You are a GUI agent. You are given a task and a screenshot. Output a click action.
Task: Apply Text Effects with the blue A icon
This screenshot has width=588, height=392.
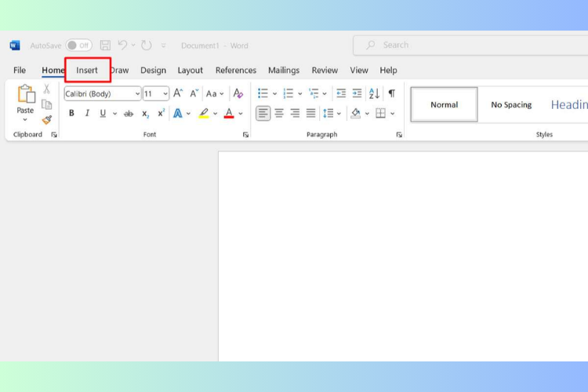point(178,113)
